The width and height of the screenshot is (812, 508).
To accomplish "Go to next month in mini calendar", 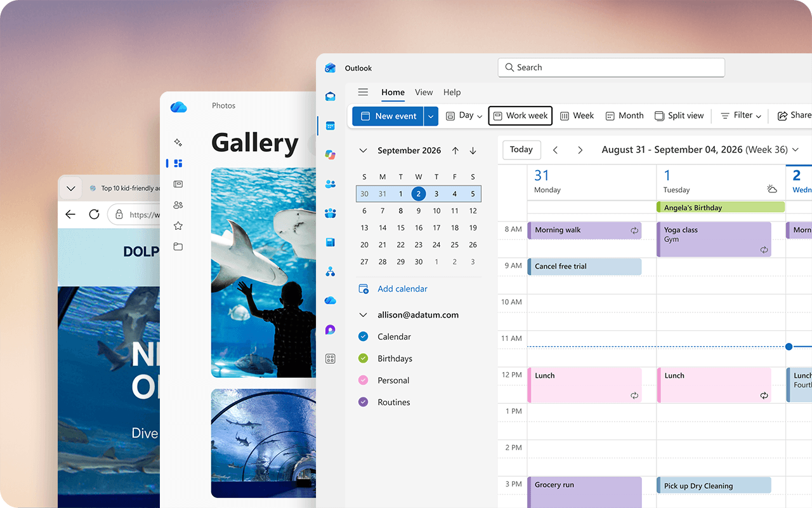I will tap(473, 150).
